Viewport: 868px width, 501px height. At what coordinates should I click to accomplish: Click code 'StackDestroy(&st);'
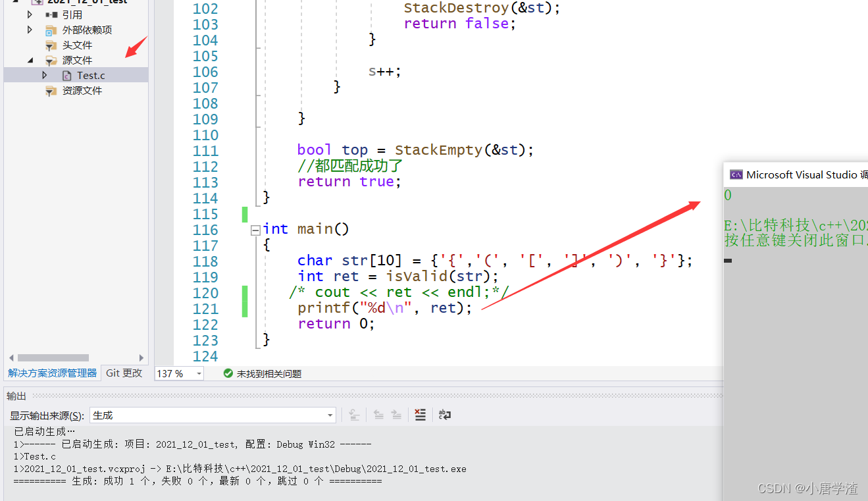(x=482, y=8)
